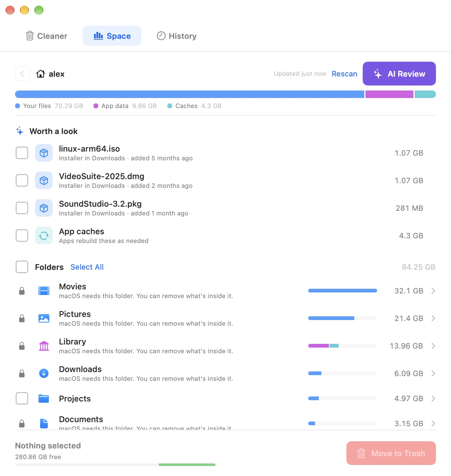Start the AI Review
The width and height of the screenshot is (451, 476).
click(x=399, y=74)
